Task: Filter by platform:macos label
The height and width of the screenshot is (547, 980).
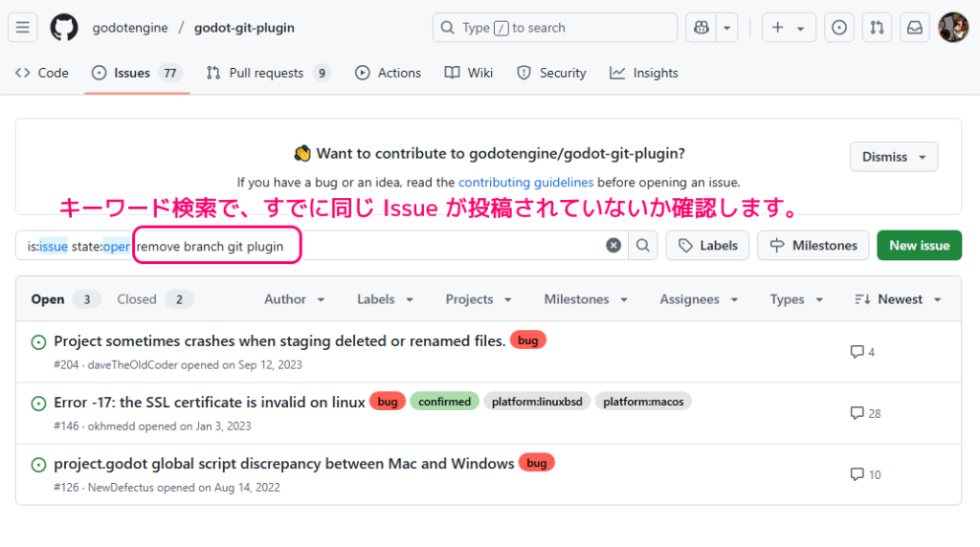Action: [x=643, y=402]
